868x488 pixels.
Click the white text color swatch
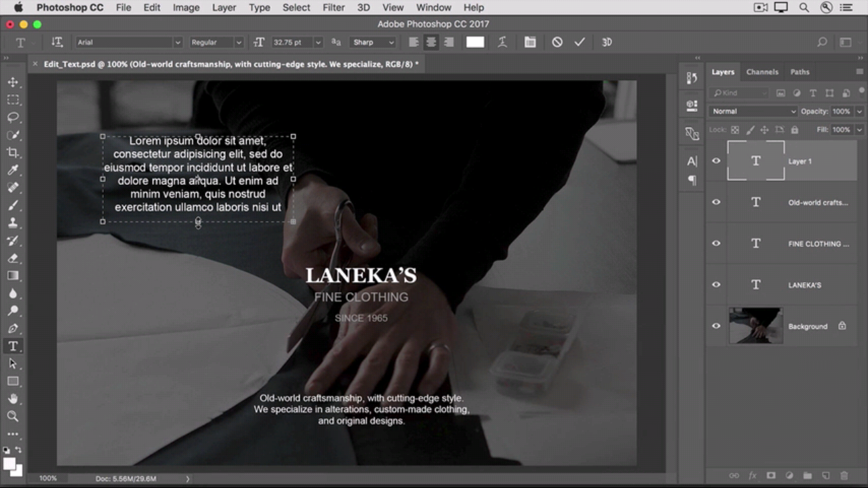[x=475, y=42]
